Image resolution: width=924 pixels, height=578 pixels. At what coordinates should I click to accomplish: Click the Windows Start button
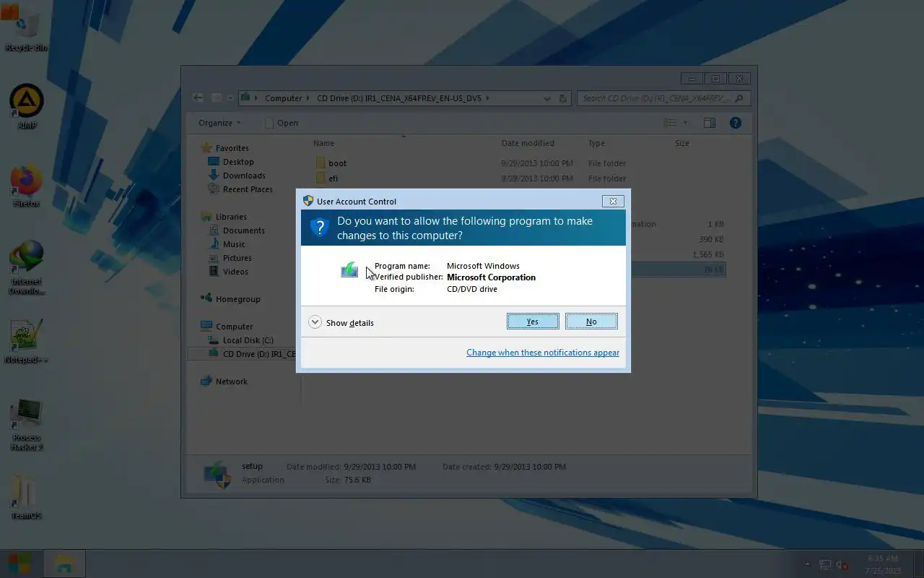19,564
